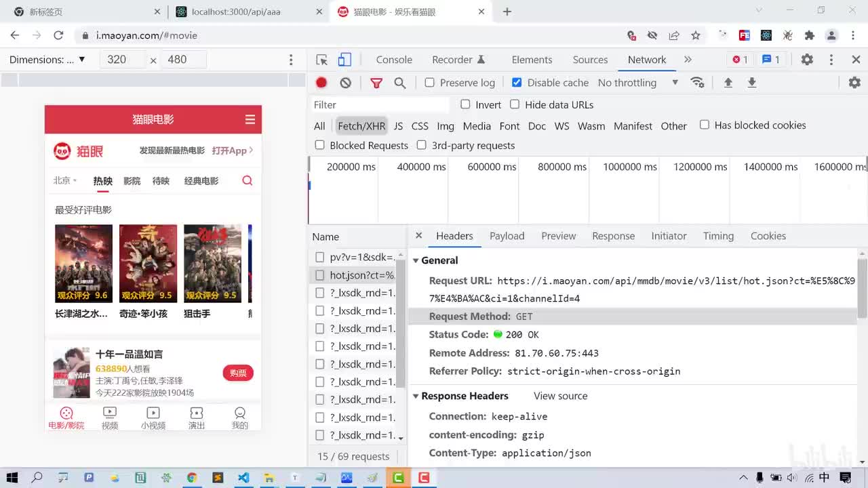868x488 pixels.
Task: Go to 我的 bottom navigation icon
Action: [240, 418]
